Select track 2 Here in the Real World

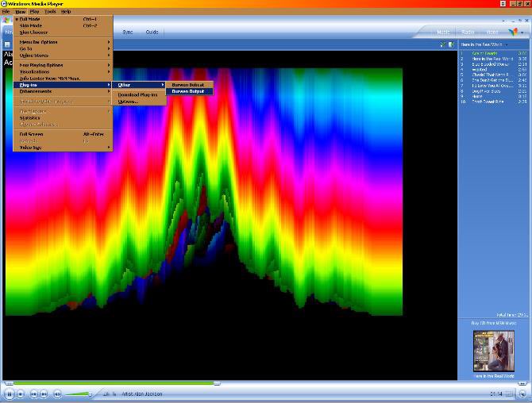[493, 59]
